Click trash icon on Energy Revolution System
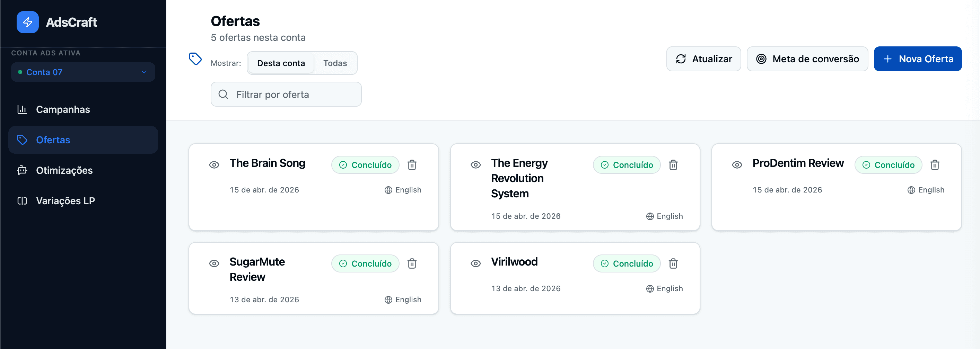Viewport: 980px width, 349px height. 673,165
